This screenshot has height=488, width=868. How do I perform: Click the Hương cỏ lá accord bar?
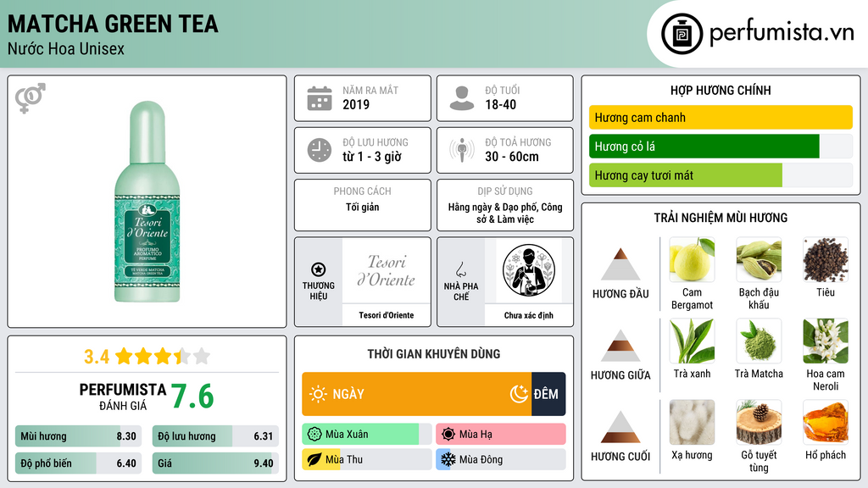point(721,147)
